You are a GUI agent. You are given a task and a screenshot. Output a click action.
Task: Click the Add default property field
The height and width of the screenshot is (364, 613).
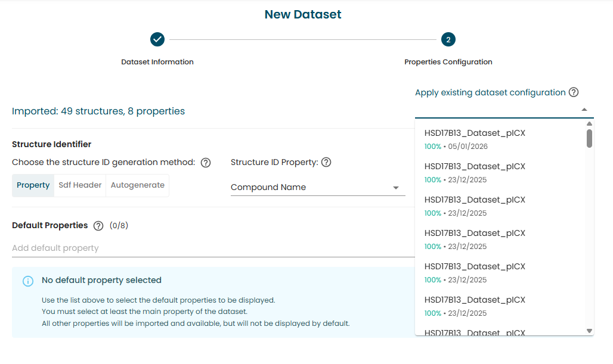point(213,248)
